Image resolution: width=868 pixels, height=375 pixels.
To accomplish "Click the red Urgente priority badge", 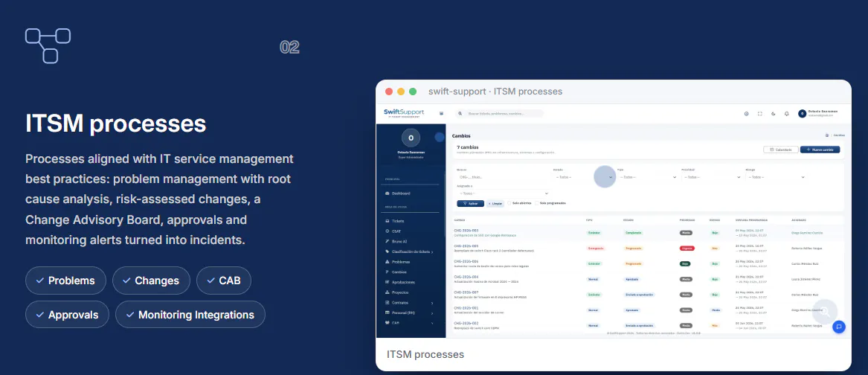I will [x=687, y=249].
